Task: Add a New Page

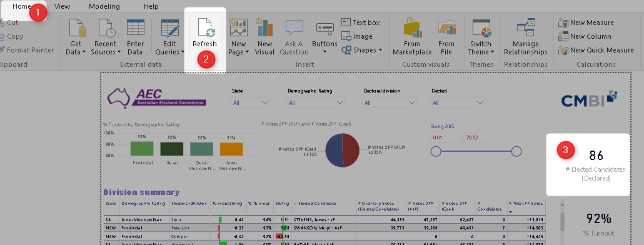Action: (238, 37)
